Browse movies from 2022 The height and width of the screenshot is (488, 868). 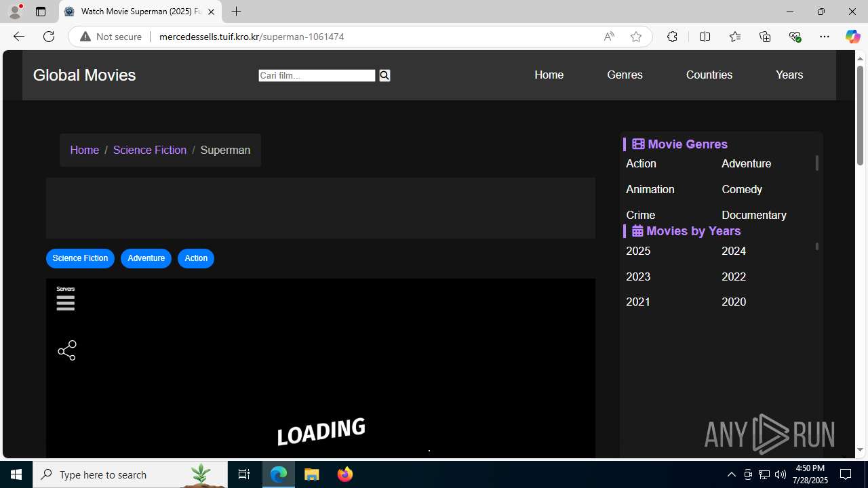tap(734, 277)
